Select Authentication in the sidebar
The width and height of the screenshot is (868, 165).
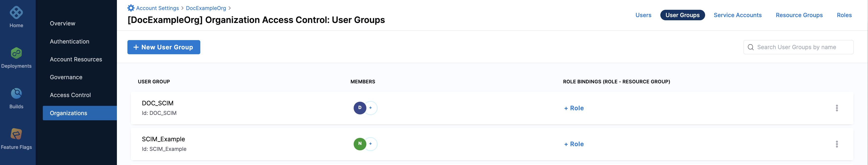click(69, 41)
